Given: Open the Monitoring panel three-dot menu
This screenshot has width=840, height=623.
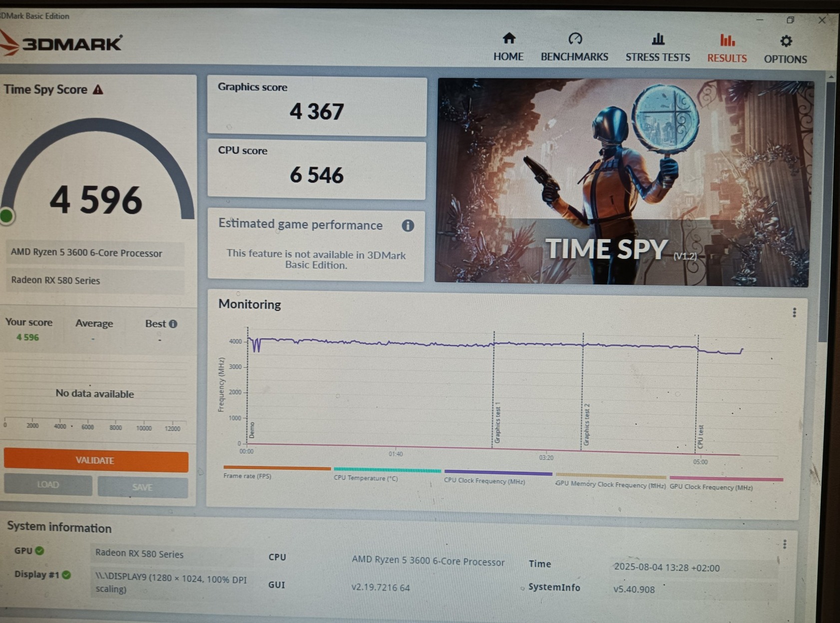Looking at the screenshot, I should point(794,313).
